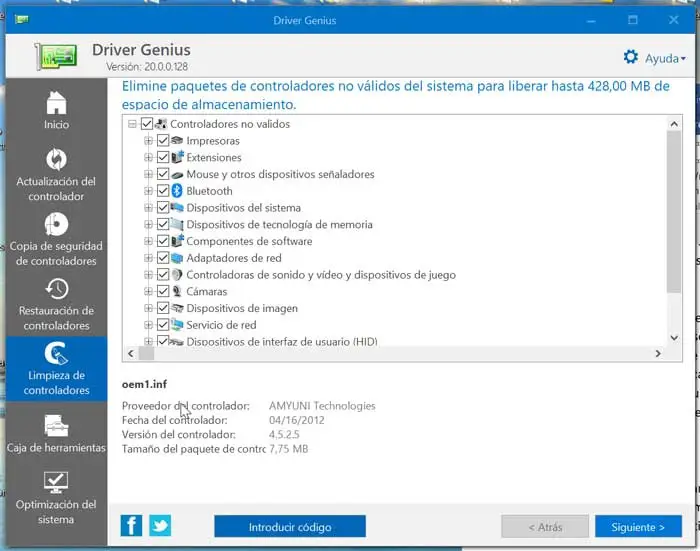
Task: Click the Dispositivos del sistema icon
Action: [x=177, y=208]
